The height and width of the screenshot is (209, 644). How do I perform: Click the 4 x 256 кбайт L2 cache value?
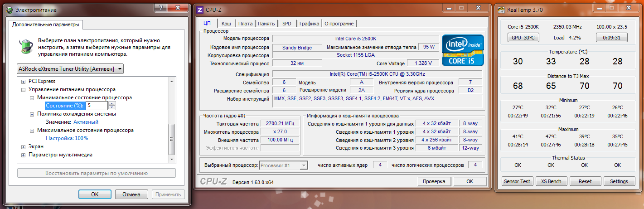(x=437, y=140)
